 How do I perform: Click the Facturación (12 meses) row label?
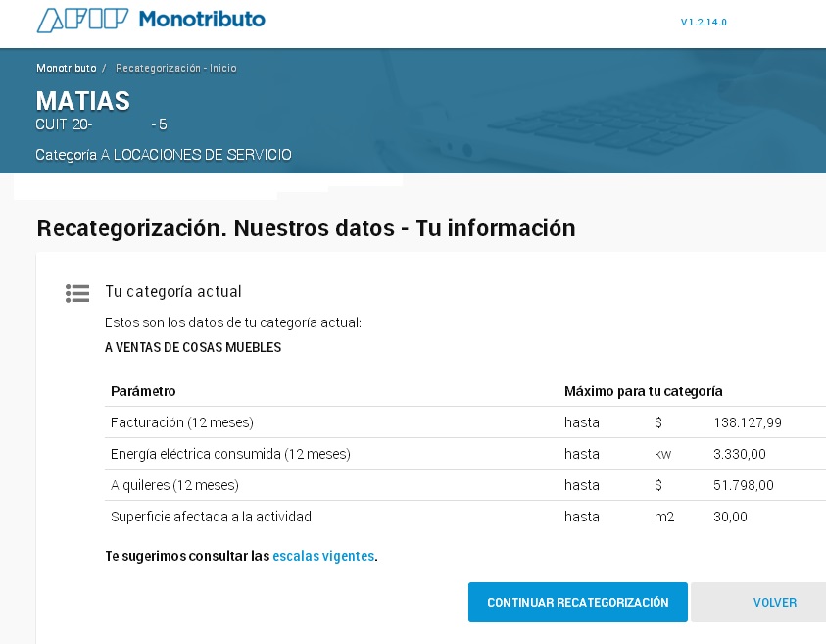(x=182, y=422)
